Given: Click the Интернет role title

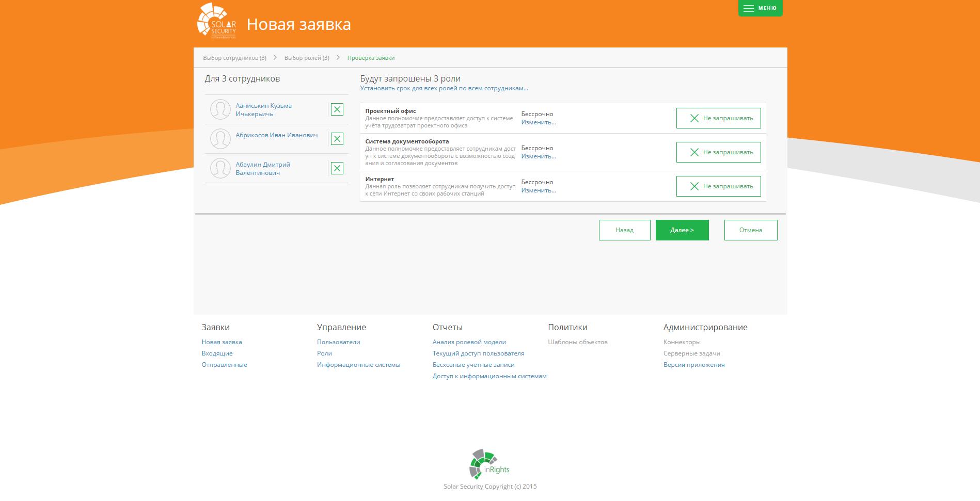Looking at the screenshot, I should click(x=380, y=179).
